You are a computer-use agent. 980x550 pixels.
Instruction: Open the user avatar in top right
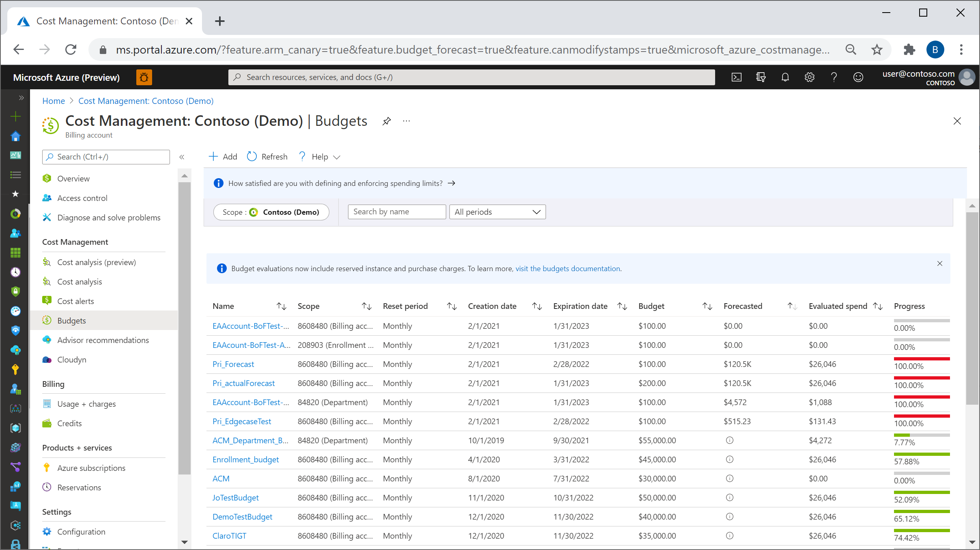[967, 77]
